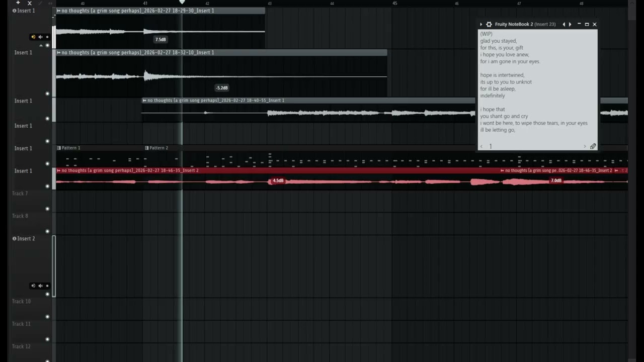Collapse the first Insert 1 track group arrow
This screenshot has width=644, height=362.
coord(41,45)
